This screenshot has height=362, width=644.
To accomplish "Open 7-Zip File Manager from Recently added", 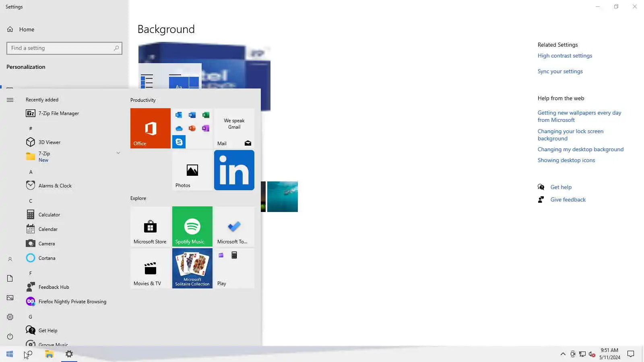I will [72, 113].
